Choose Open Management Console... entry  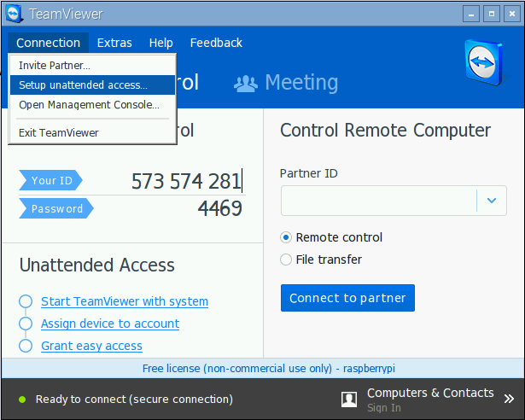pyautogui.click(x=92, y=105)
